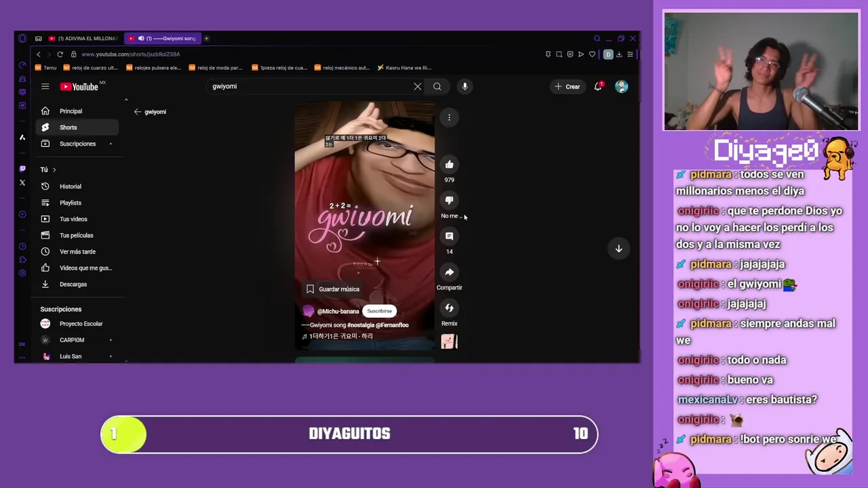Viewport: 868px width, 488px height.
Task: Click into the YouTube search field
Action: (x=311, y=86)
